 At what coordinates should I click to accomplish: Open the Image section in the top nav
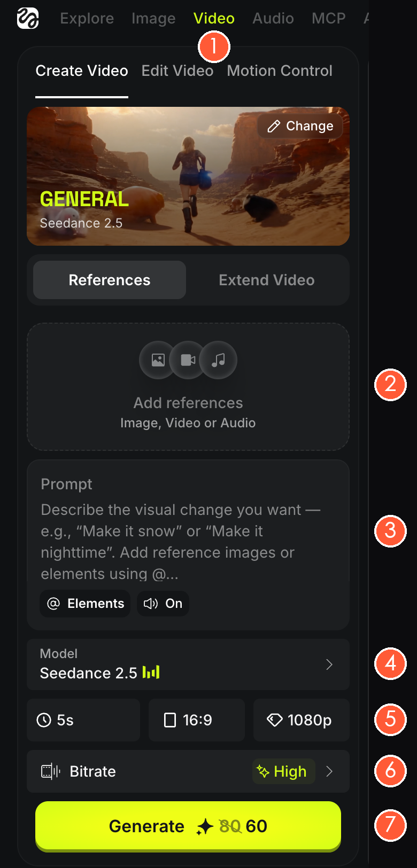(x=153, y=19)
